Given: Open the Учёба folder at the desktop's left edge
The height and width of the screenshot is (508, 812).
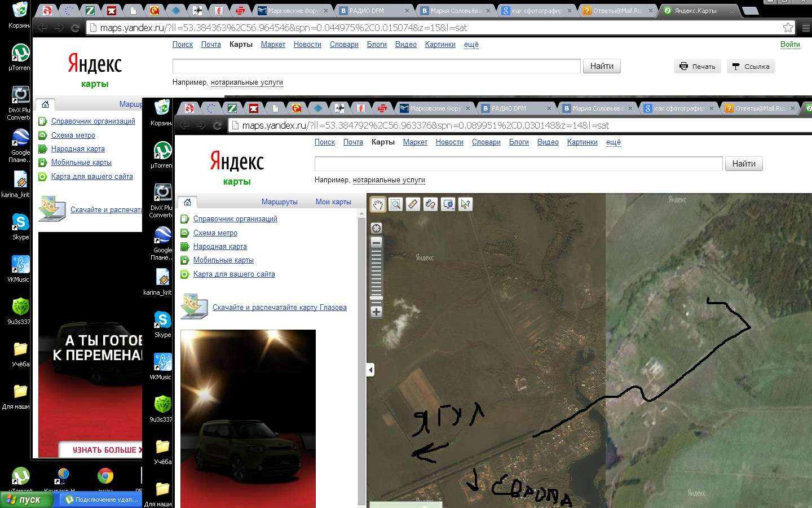Looking at the screenshot, I should coord(20,354).
